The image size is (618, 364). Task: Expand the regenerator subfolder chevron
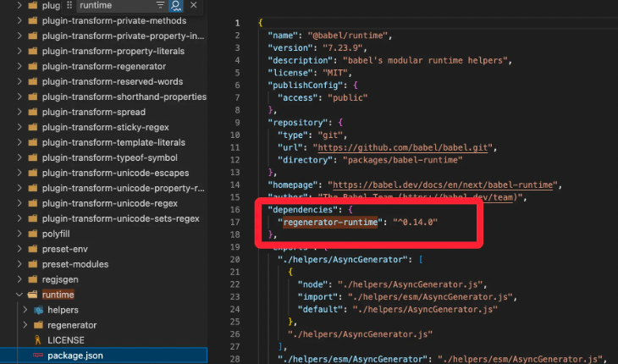click(x=25, y=325)
